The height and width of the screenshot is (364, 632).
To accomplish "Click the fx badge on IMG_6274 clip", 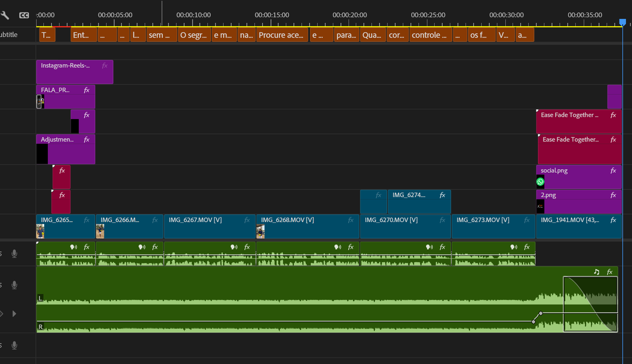I will tap(442, 195).
